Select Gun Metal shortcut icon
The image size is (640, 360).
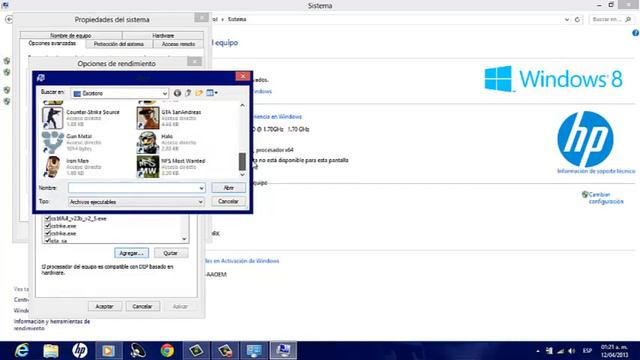point(52,142)
